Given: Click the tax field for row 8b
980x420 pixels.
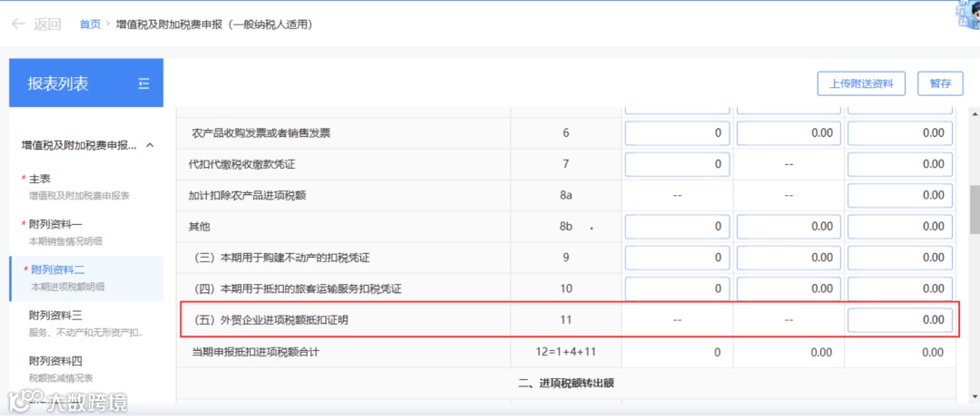Looking at the screenshot, I should [900, 226].
